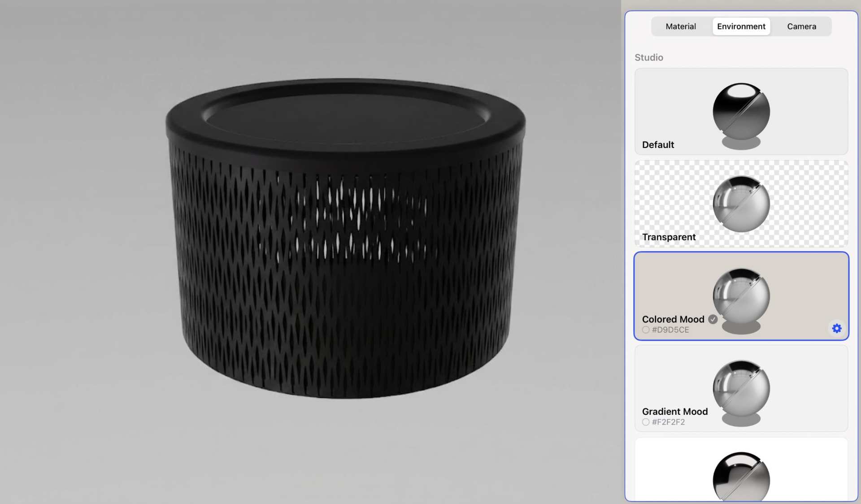Click the Colored Mood checkmark badge
Image resolution: width=861 pixels, height=504 pixels.
(713, 319)
